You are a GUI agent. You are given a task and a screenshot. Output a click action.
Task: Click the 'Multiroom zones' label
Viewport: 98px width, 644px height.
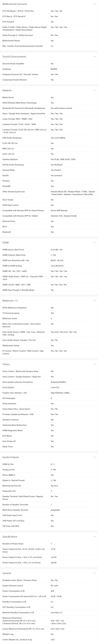coord(10,319)
